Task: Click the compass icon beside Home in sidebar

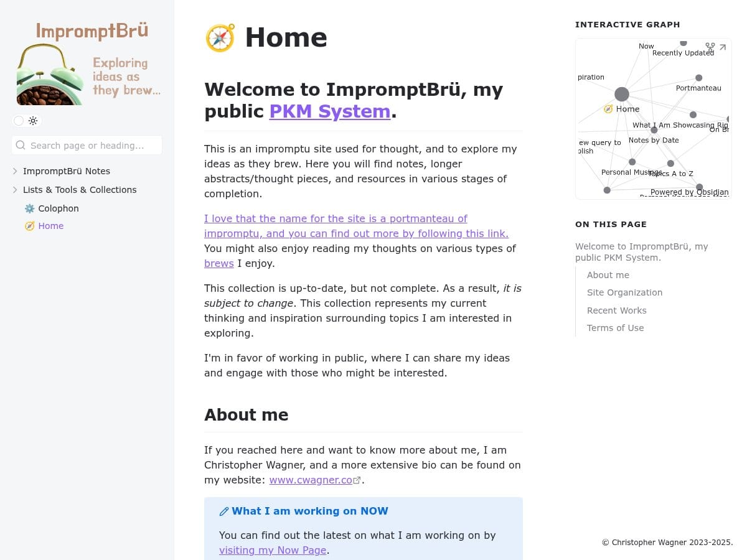Action: click(x=29, y=226)
